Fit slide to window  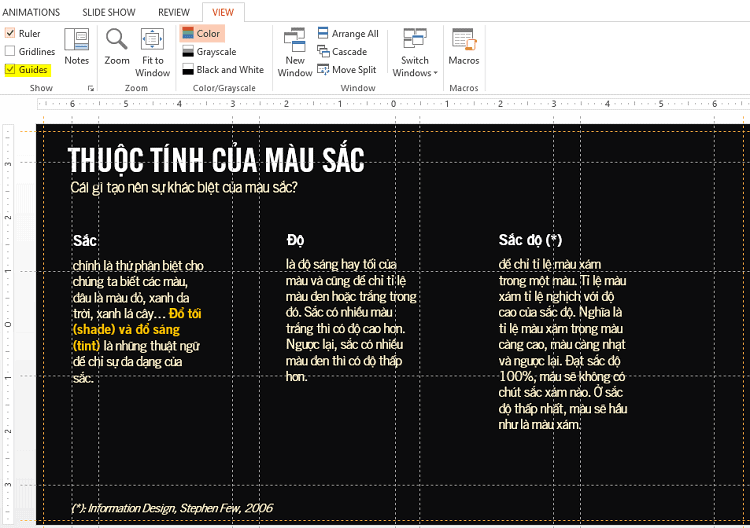pos(153,52)
